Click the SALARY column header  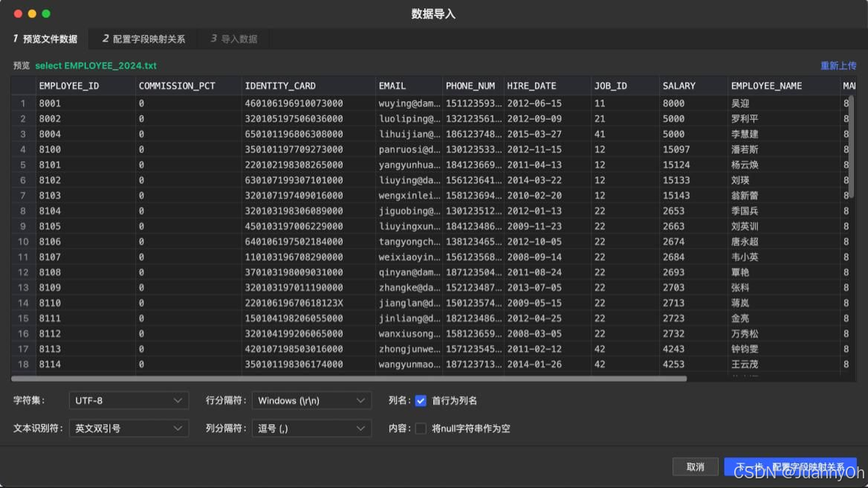(678, 86)
